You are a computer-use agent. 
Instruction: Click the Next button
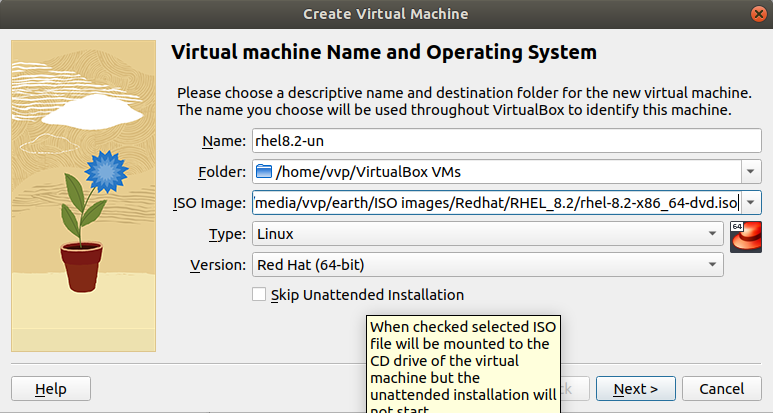635,389
